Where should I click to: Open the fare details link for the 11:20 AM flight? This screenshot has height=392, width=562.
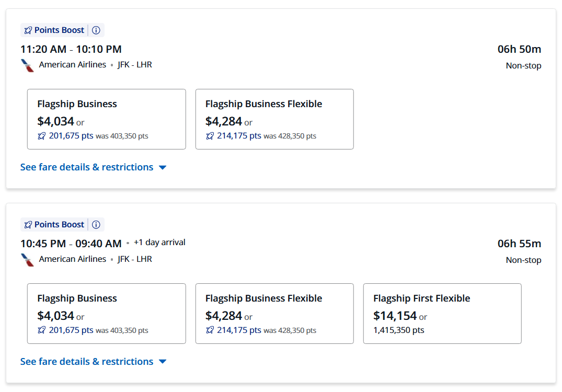click(87, 167)
